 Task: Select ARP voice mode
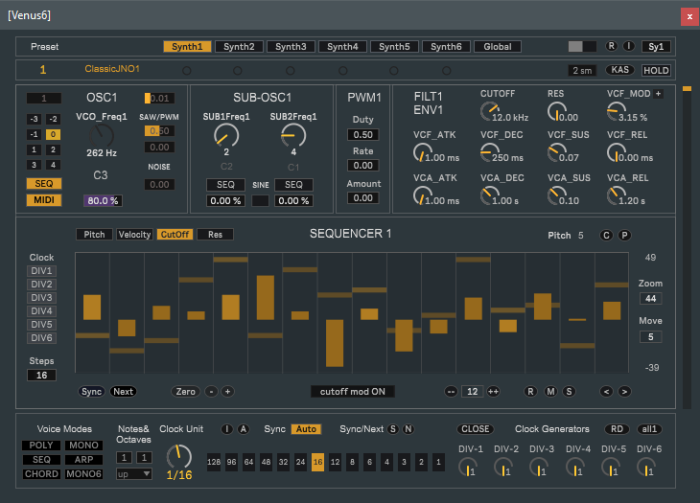pos(84,460)
